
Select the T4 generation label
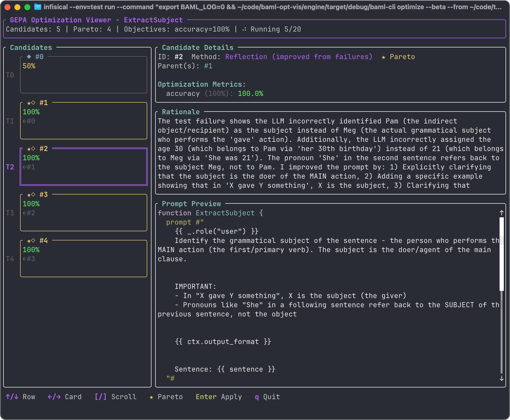10,259
